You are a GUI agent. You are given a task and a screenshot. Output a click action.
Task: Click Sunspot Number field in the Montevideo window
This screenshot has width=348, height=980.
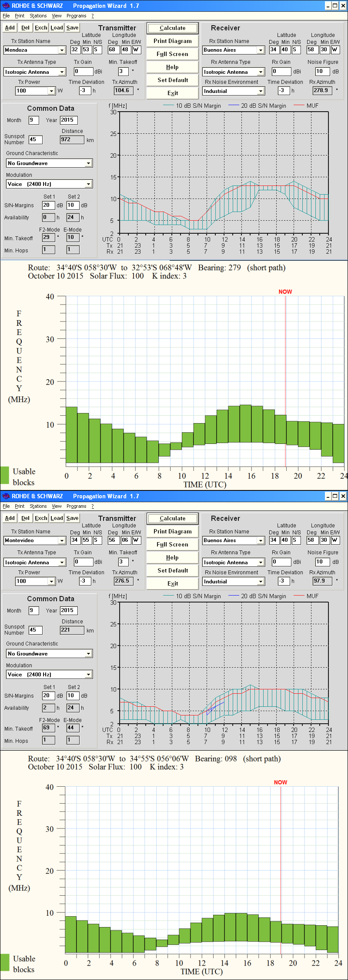click(36, 630)
